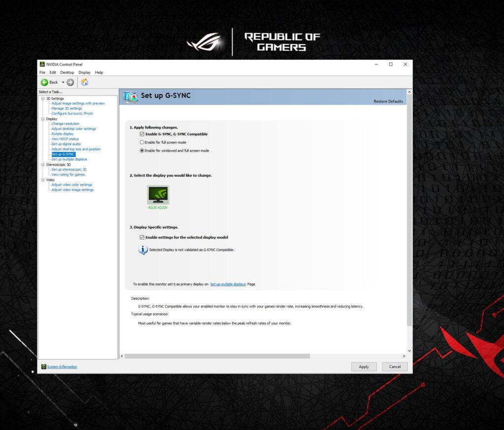Click the vertical scrollbar thumb

coord(409,210)
